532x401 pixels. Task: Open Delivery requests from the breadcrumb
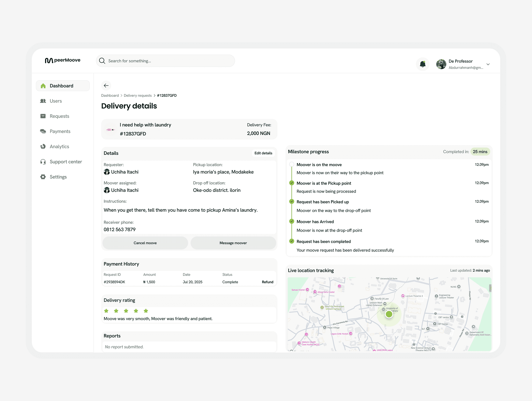138,95
